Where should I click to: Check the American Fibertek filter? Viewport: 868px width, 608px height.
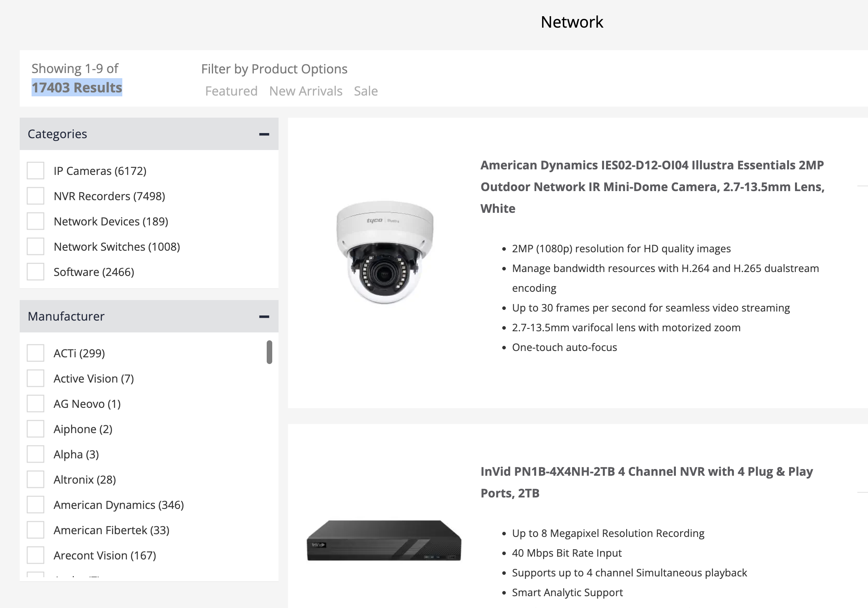[36, 530]
